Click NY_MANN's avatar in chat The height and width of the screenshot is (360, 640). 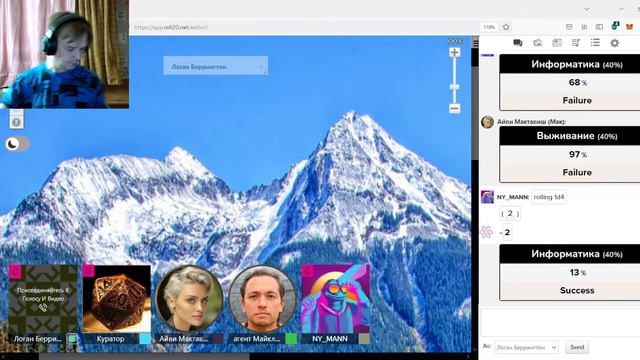pyautogui.click(x=487, y=197)
